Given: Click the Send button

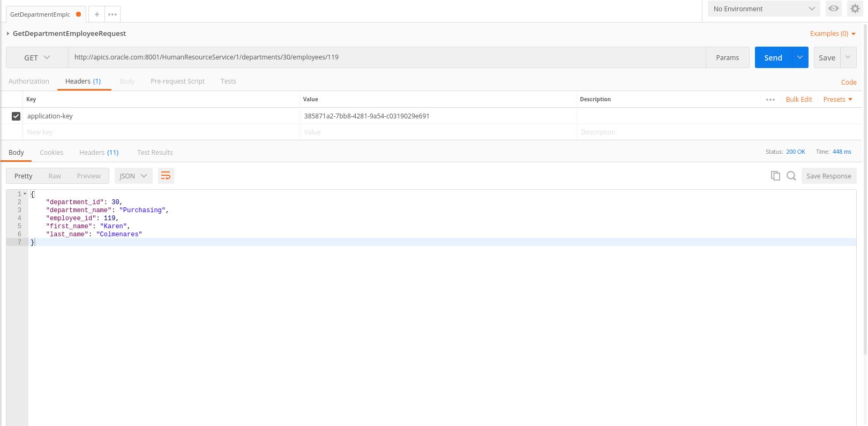Looking at the screenshot, I should coord(773,57).
